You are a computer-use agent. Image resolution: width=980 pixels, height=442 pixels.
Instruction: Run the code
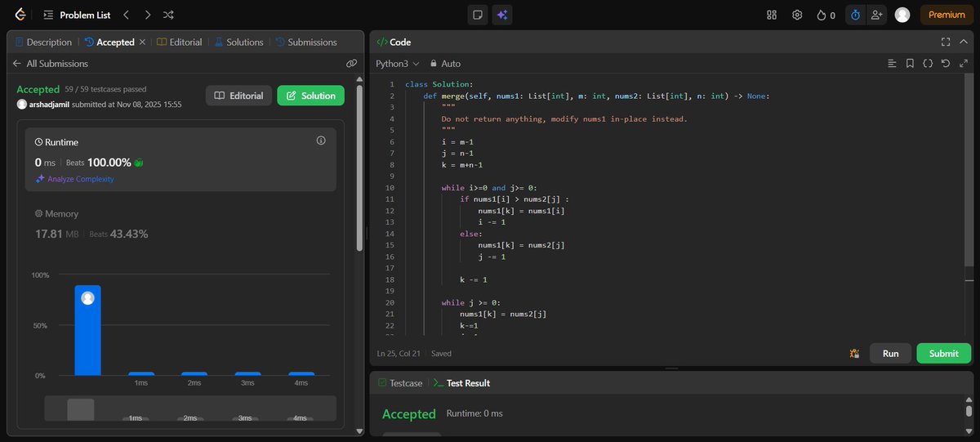point(890,353)
